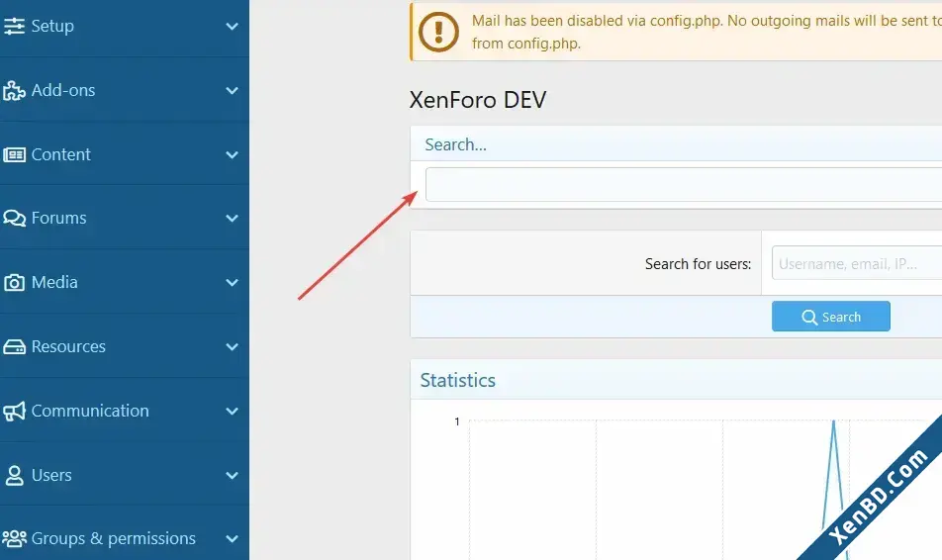Click the Groups & permissions people icon
Screen dimensions: 942x560
(x=14, y=539)
